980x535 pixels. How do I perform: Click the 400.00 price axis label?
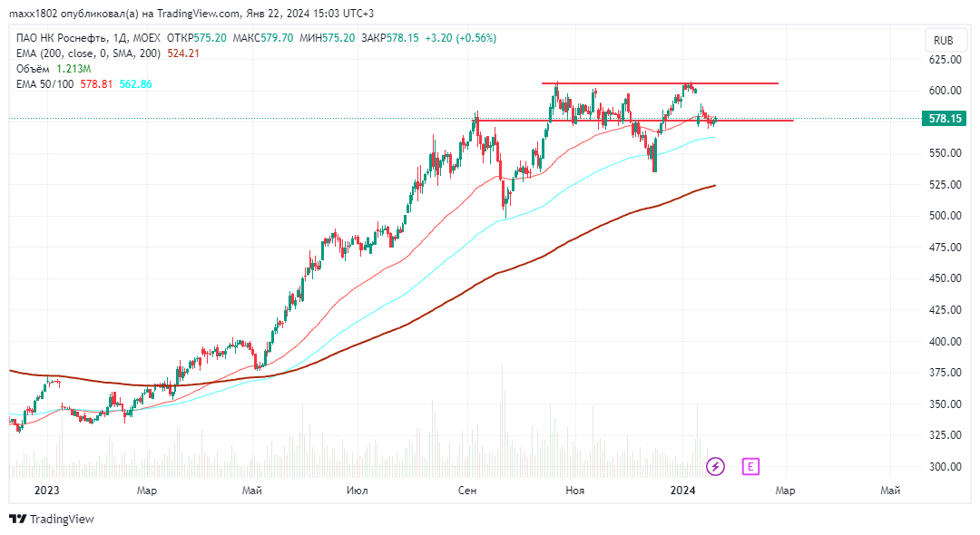coord(945,342)
